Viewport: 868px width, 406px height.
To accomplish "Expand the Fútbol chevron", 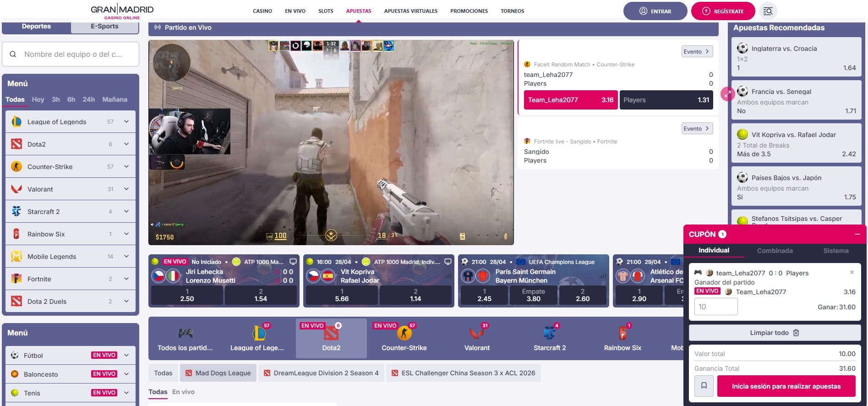I will tap(126, 355).
